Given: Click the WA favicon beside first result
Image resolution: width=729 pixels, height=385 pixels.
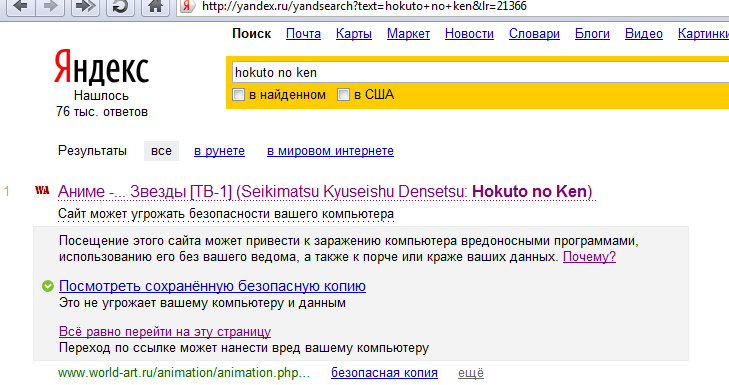Looking at the screenshot, I should coord(42,191).
